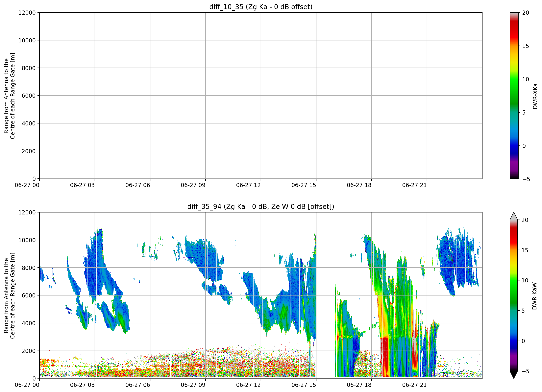Click the '2000' y tick on the bottom plot

29,351
